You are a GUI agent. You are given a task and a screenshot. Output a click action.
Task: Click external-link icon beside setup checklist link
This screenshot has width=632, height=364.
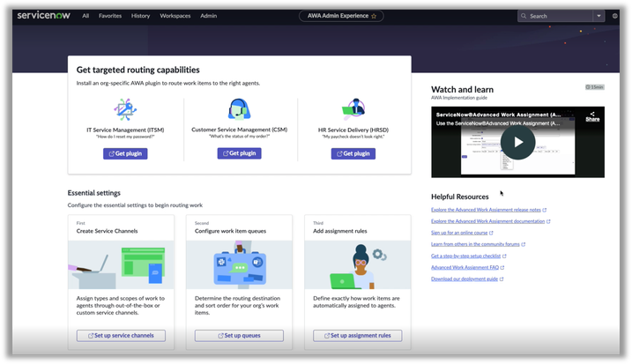click(x=504, y=256)
